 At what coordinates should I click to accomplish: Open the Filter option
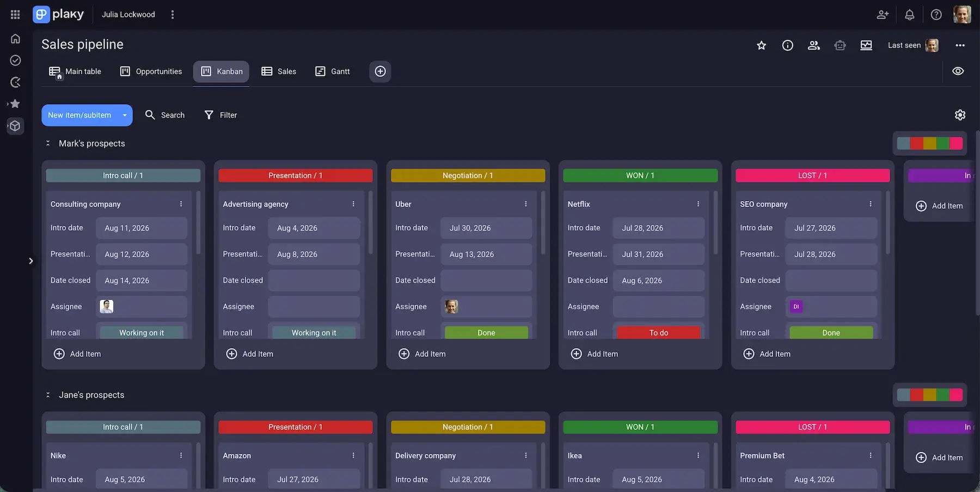(220, 115)
